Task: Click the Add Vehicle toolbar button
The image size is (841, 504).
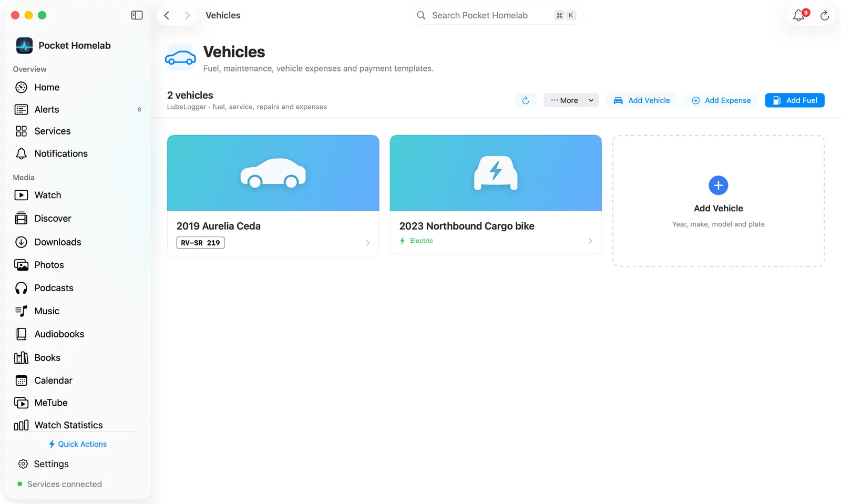Action: coord(642,100)
